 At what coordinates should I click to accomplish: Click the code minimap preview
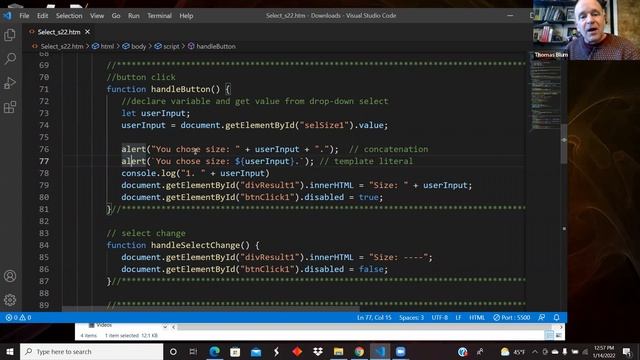tap(545, 96)
